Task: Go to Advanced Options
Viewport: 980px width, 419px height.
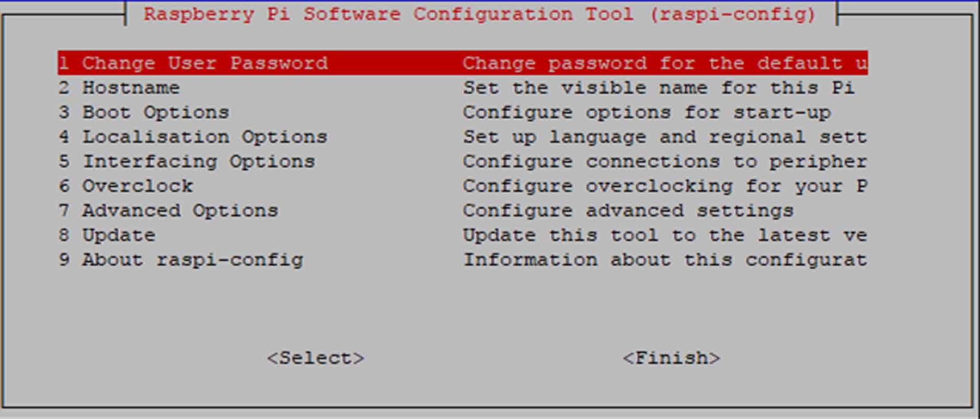Action: [180, 211]
